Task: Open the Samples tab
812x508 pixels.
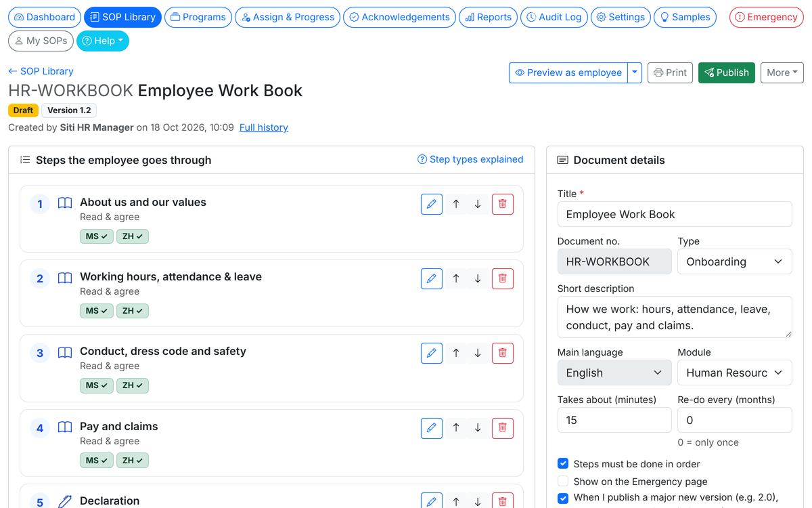Action: (x=685, y=17)
